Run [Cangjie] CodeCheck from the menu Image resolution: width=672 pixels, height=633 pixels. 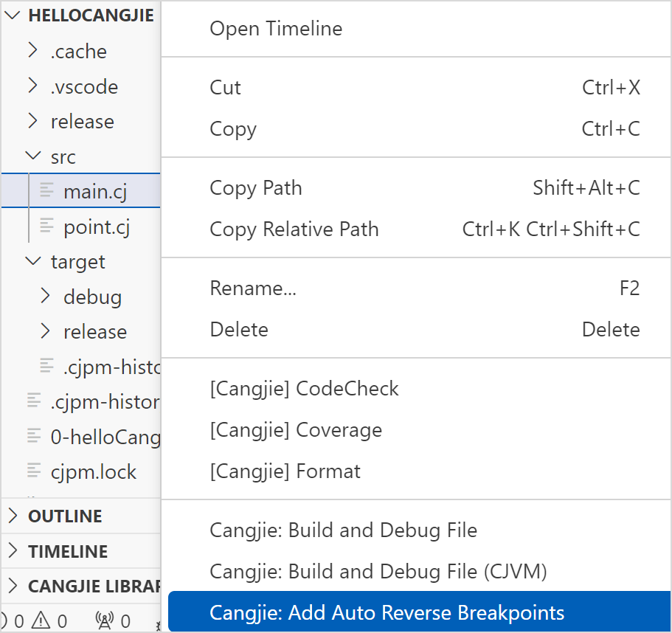point(305,388)
